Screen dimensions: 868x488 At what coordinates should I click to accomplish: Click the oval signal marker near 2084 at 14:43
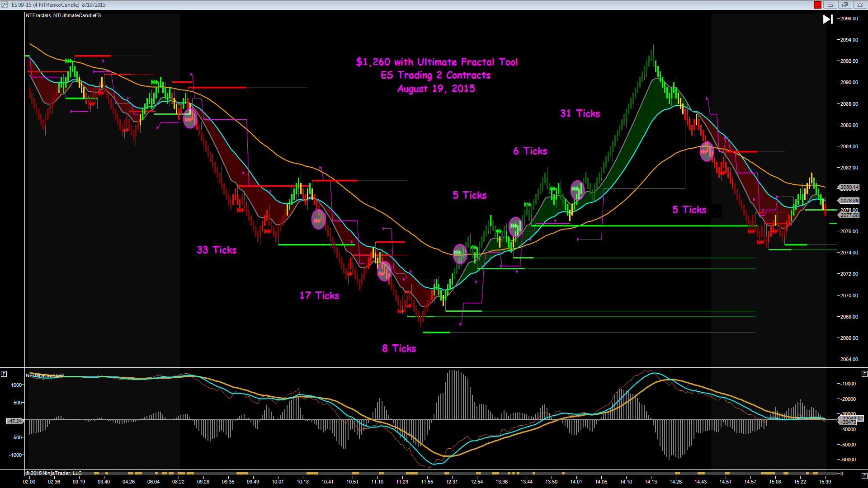pos(707,151)
